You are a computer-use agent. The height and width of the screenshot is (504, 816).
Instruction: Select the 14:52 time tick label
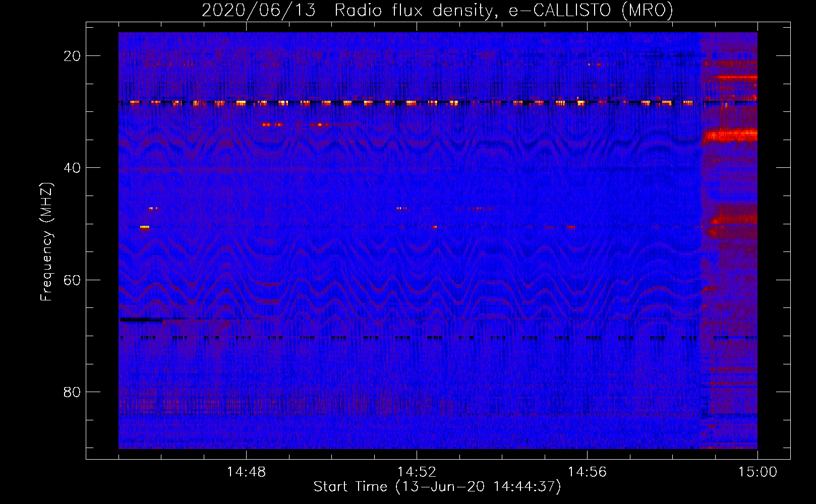[x=417, y=472]
